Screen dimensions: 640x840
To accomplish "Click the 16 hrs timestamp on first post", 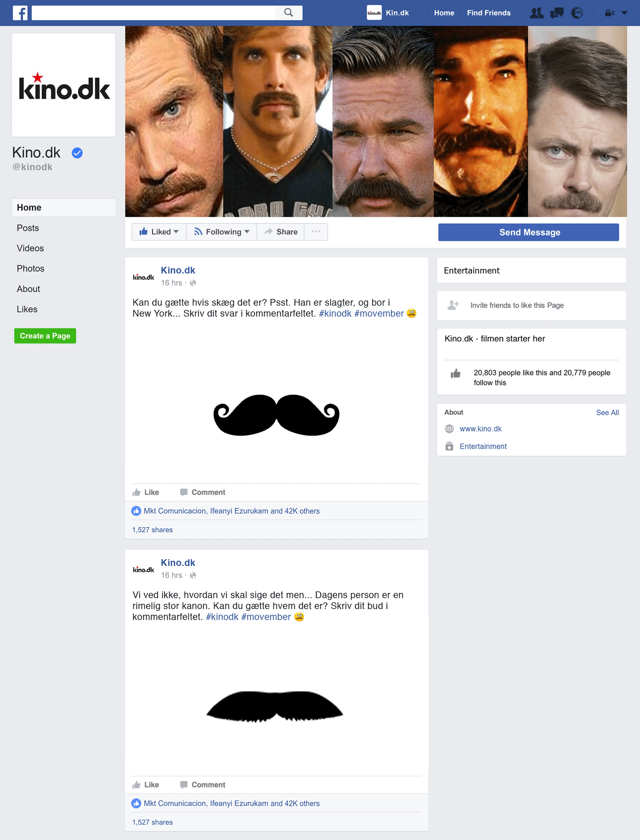I will (172, 283).
